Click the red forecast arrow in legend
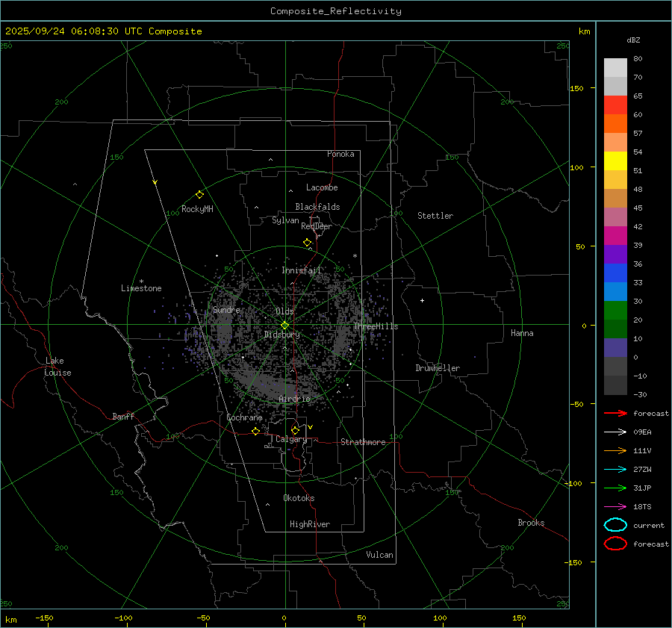The width and height of the screenshot is (672, 628). click(615, 413)
